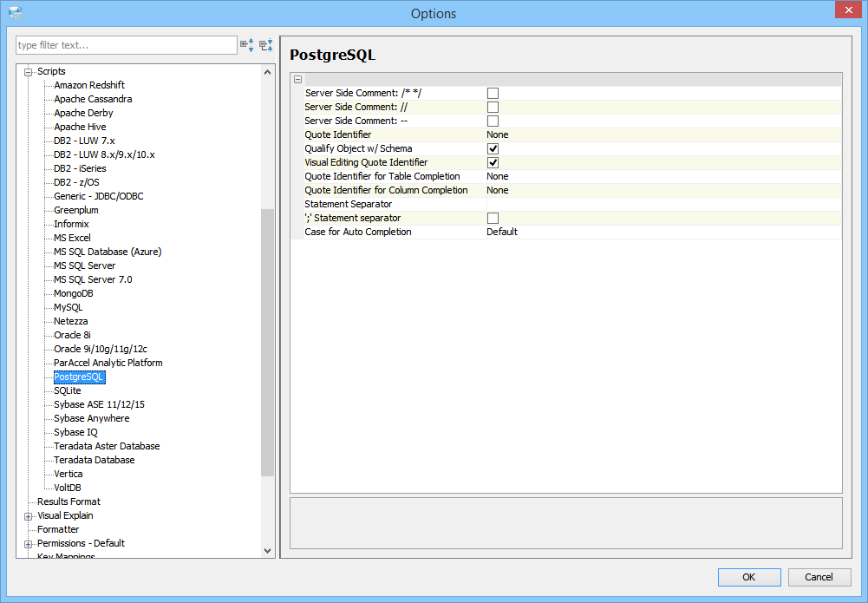Select Vertica tree item
868x603 pixels.
point(69,474)
